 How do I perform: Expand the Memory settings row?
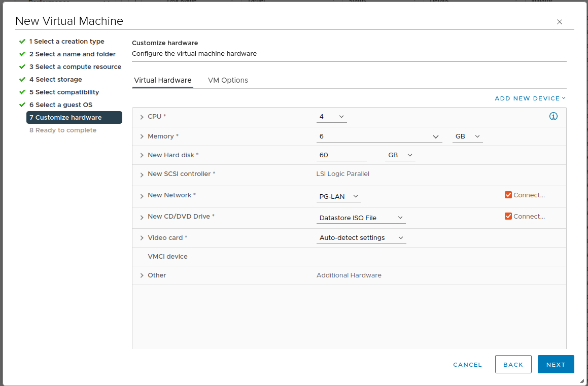pos(142,137)
